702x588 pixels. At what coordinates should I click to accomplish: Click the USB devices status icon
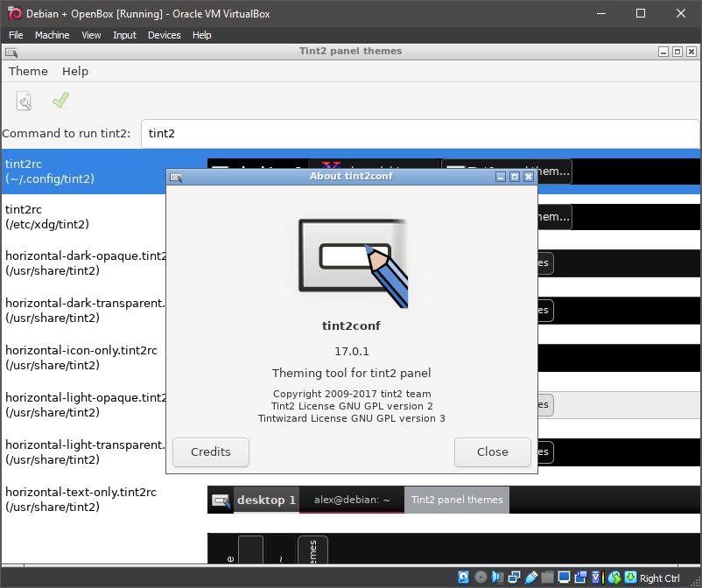(531, 577)
